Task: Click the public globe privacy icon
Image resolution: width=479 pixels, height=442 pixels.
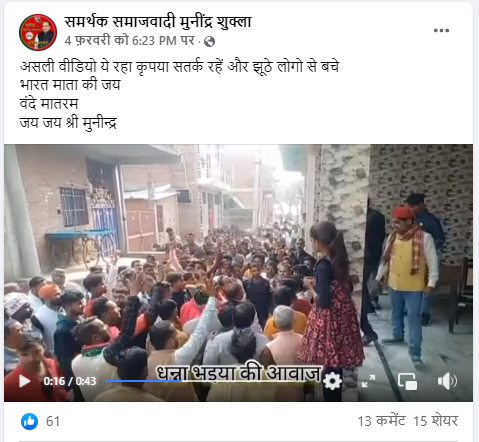Action: tap(209, 42)
